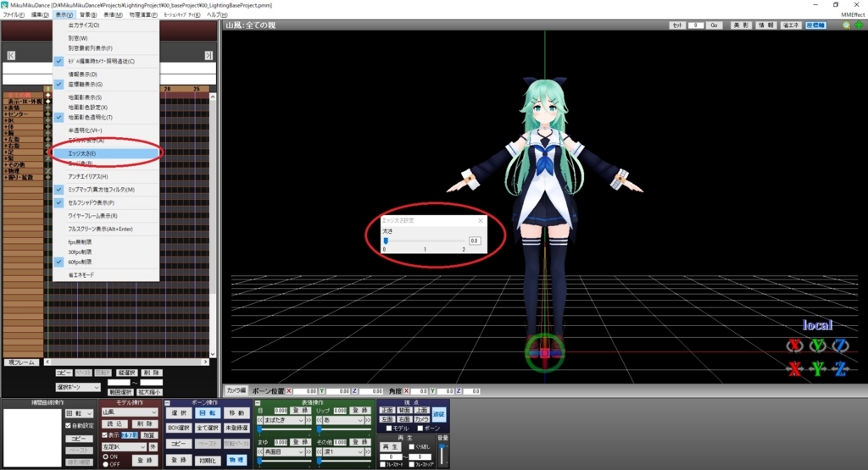Screen dimensions: 868x470
Task: Toggle the くり返し repeat checkbox
Action: click(x=411, y=446)
